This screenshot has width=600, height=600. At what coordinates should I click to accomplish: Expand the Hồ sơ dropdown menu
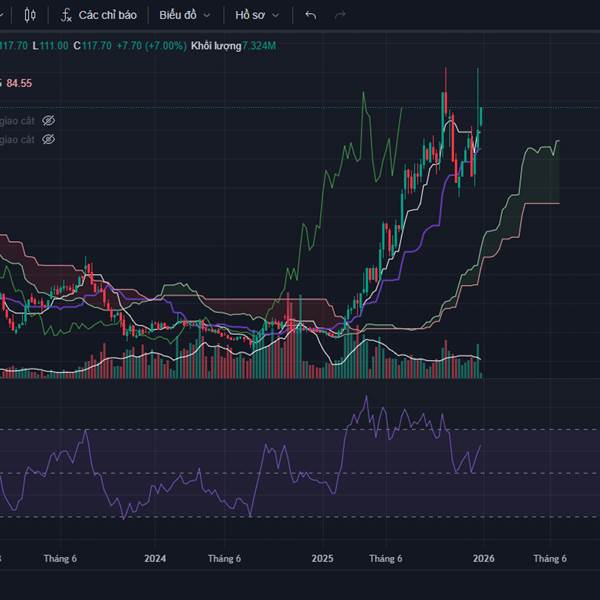[257, 15]
